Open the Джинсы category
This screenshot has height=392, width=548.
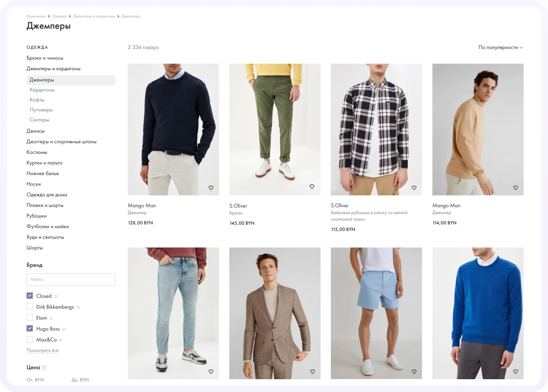36,131
